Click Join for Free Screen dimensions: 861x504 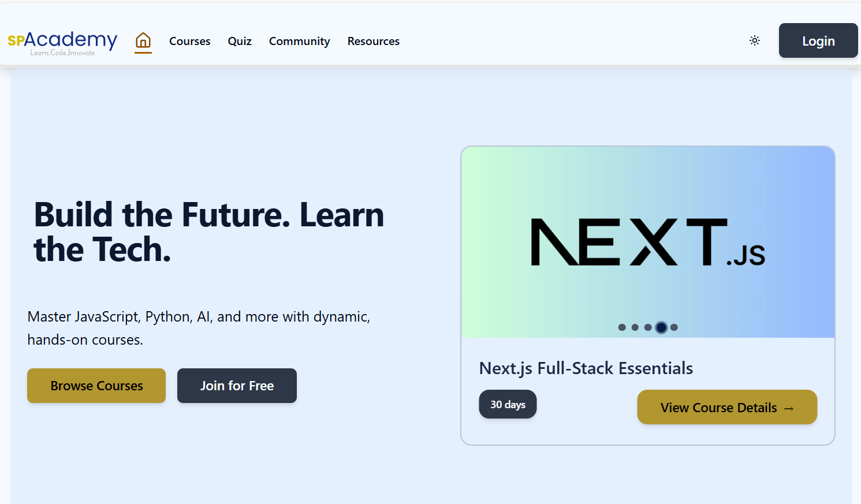[x=237, y=386]
